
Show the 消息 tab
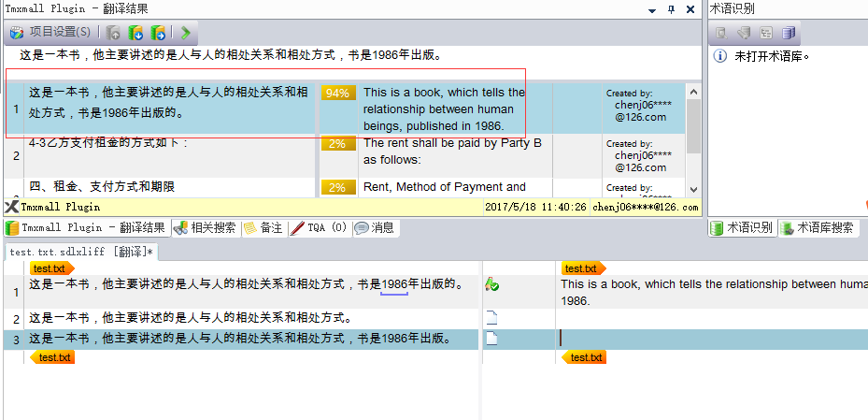pos(375,227)
